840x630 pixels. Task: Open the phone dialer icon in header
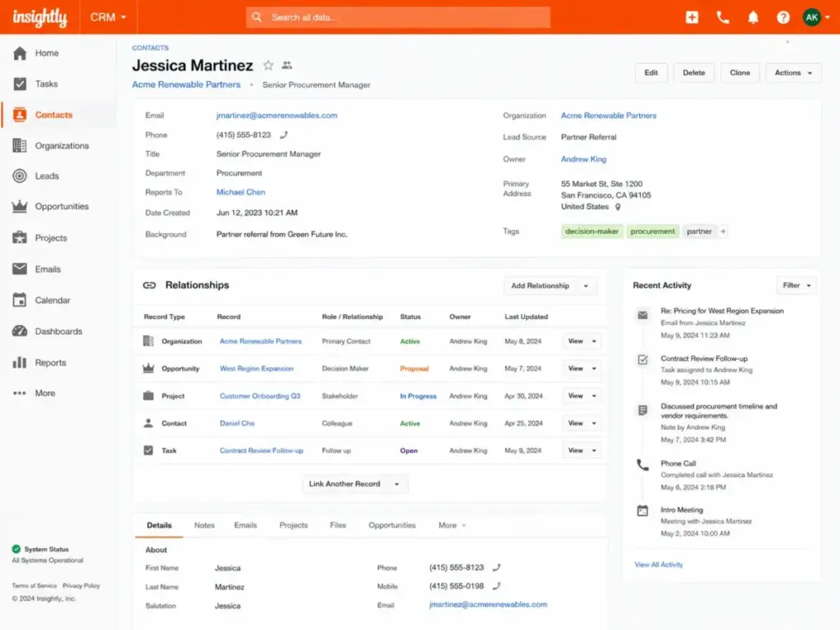coord(723,17)
